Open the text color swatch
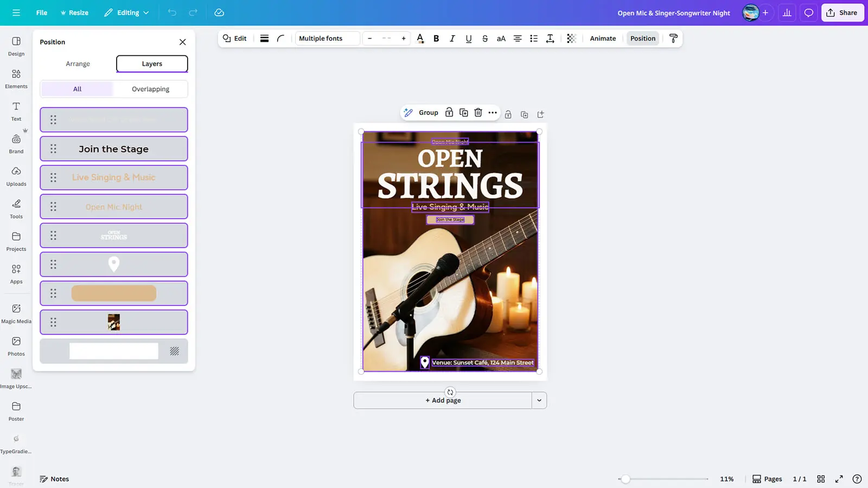Screen dimensions: 868x488 (419, 38)
